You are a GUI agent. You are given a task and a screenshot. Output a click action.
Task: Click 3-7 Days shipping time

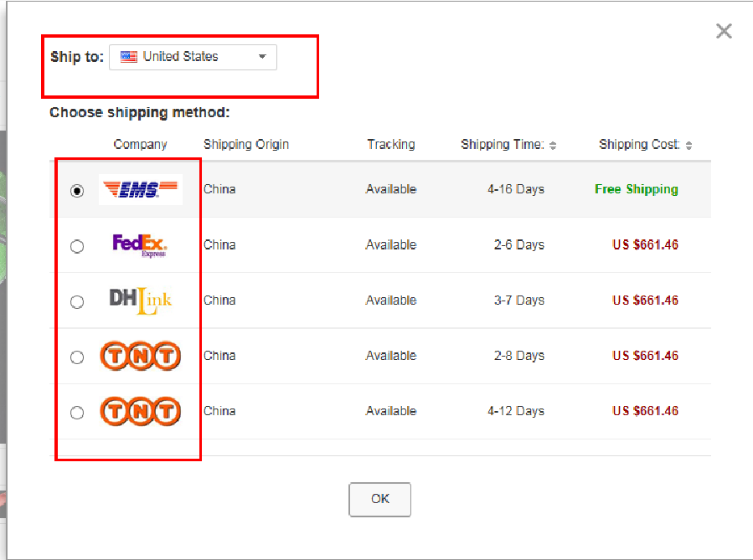tap(519, 301)
